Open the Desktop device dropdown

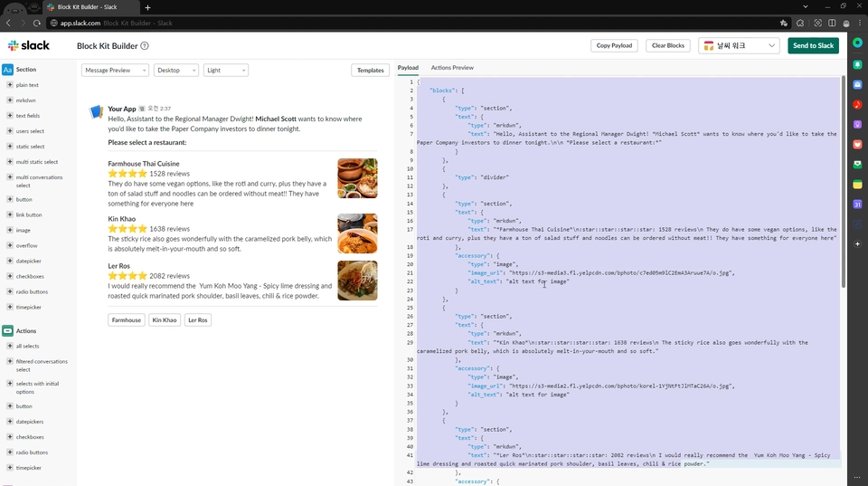(x=175, y=71)
